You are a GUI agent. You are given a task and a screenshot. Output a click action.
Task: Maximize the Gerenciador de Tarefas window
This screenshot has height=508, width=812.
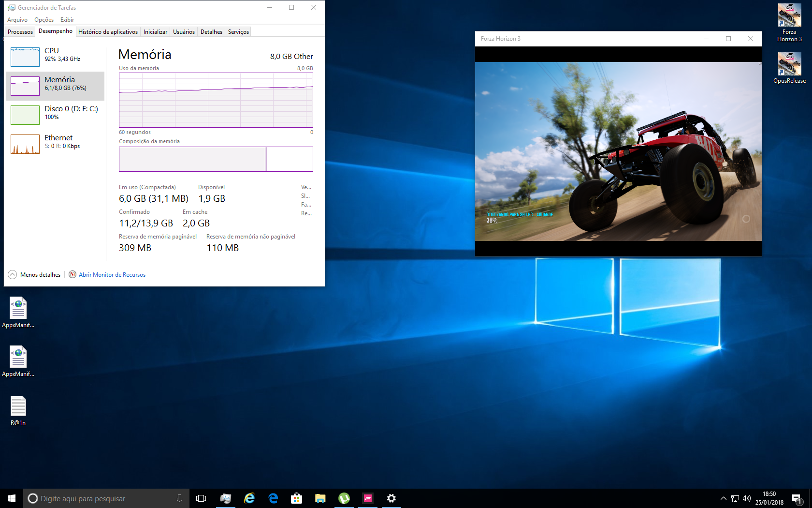(291, 7)
